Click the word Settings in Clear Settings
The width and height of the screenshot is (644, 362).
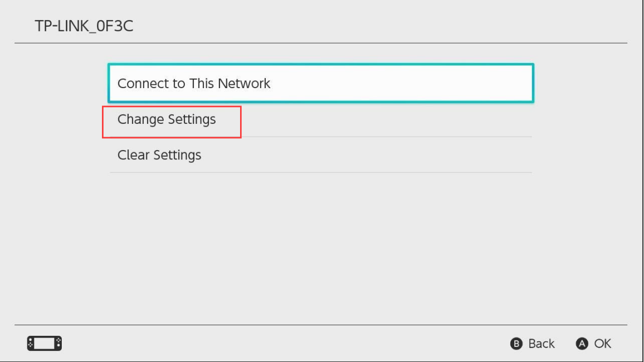(177, 156)
